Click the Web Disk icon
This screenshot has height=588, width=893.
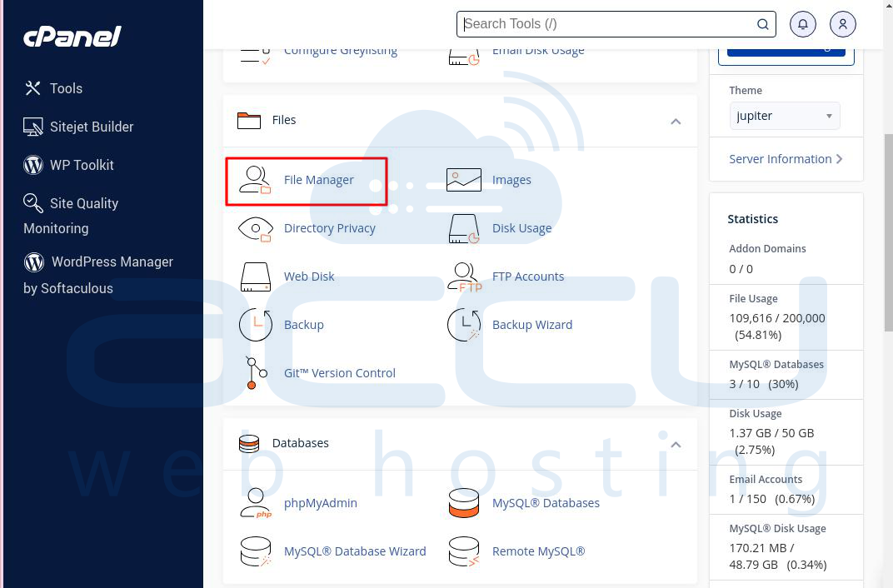[x=255, y=277]
